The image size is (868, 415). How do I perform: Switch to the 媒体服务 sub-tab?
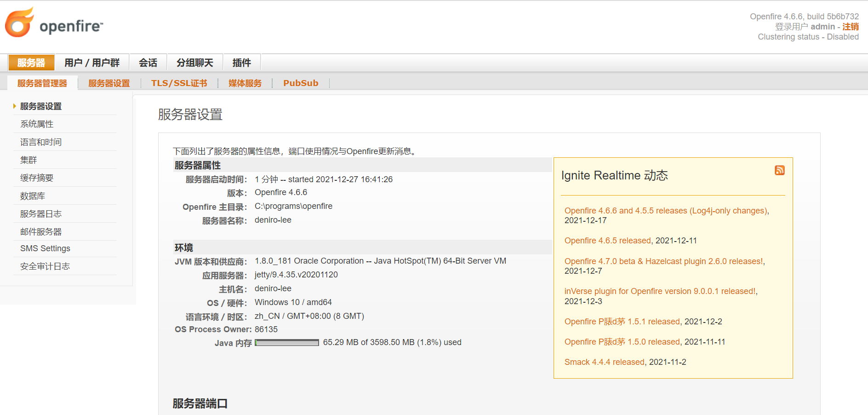245,83
